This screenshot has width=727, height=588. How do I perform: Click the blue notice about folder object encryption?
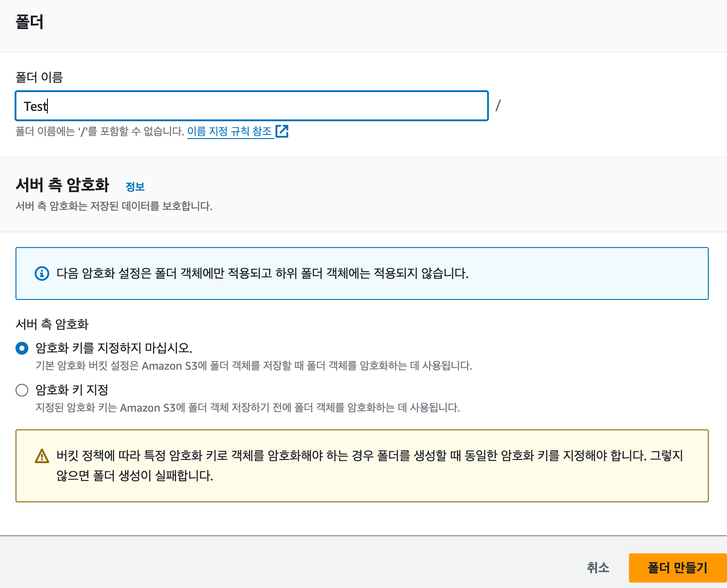pyautogui.click(x=362, y=273)
